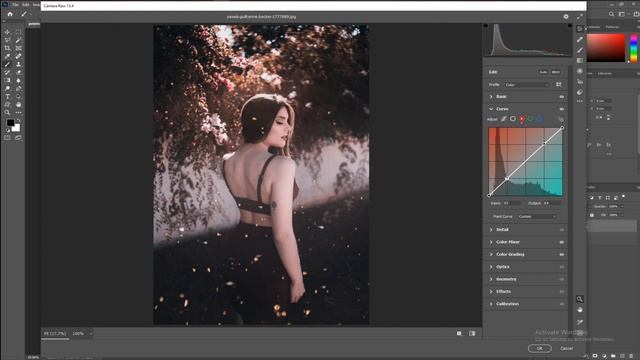This screenshot has width=640, height=360.
Task: Select the Red channel curve
Action: [522, 119]
